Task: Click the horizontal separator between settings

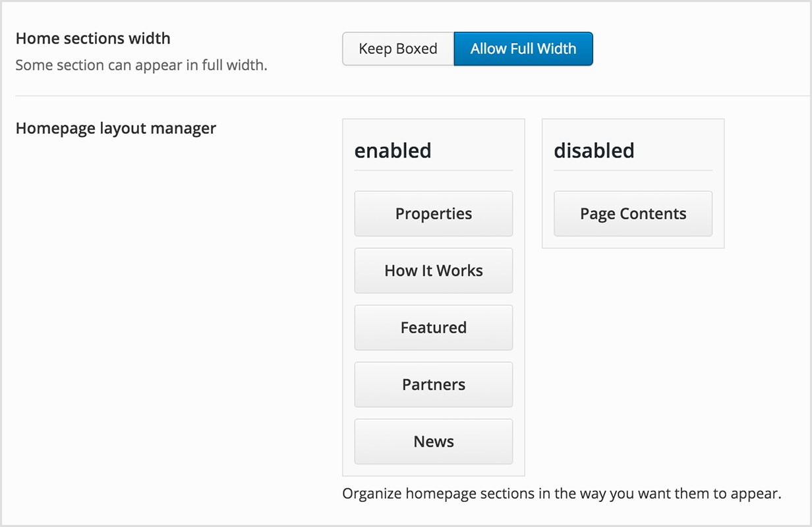Action: click(406, 96)
